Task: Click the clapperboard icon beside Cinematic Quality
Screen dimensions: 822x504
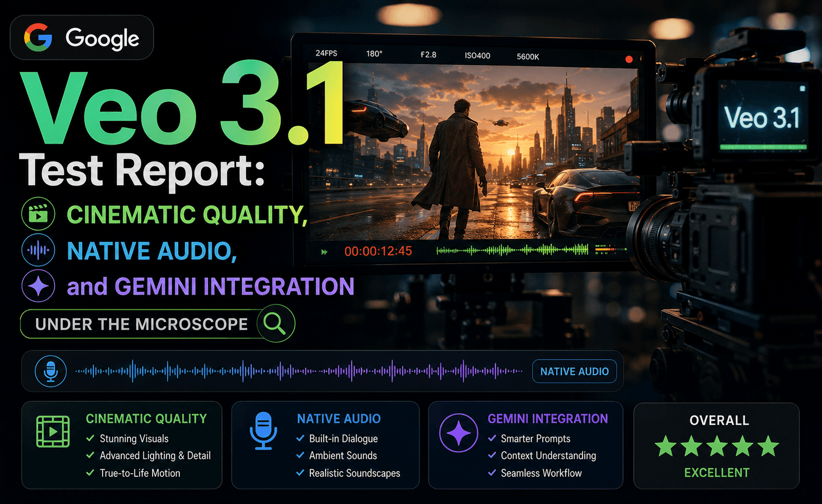Action: click(x=38, y=213)
